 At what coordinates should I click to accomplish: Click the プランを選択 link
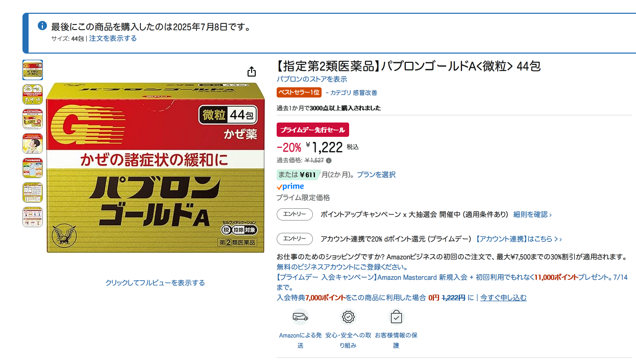click(x=376, y=175)
